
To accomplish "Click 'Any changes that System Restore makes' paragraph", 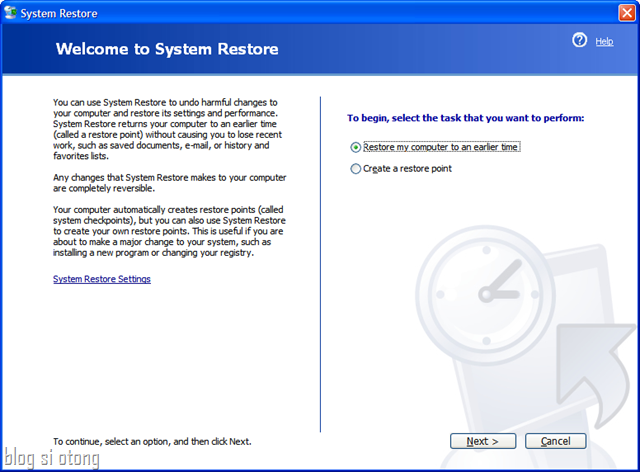I will coord(169,183).
